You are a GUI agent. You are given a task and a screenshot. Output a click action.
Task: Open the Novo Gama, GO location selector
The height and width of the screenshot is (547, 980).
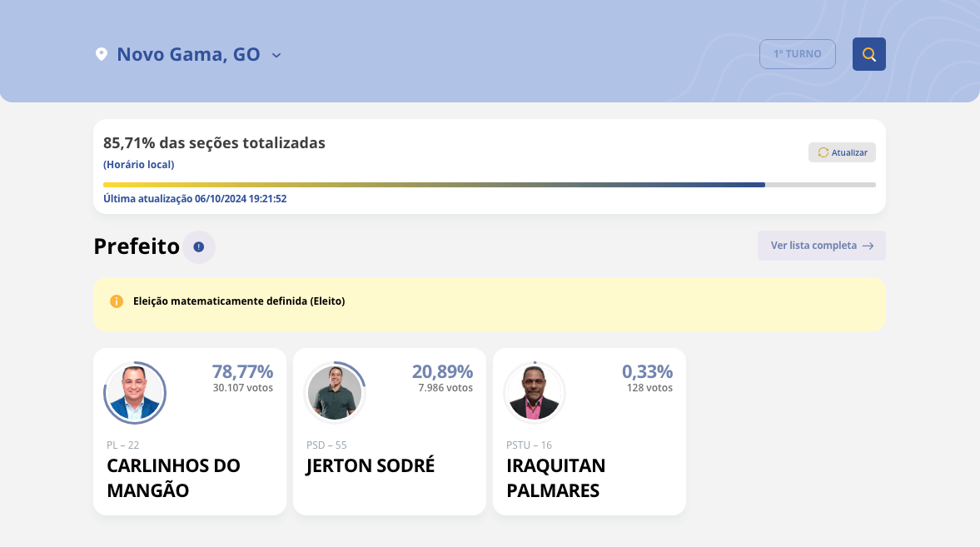(x=188, y=55)
